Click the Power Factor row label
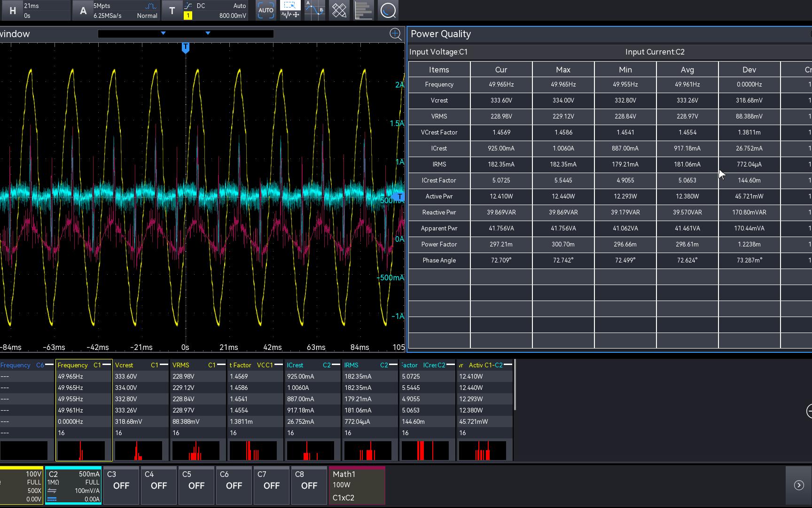This screenshot has width=812, height=508. [x=439, y=244]
